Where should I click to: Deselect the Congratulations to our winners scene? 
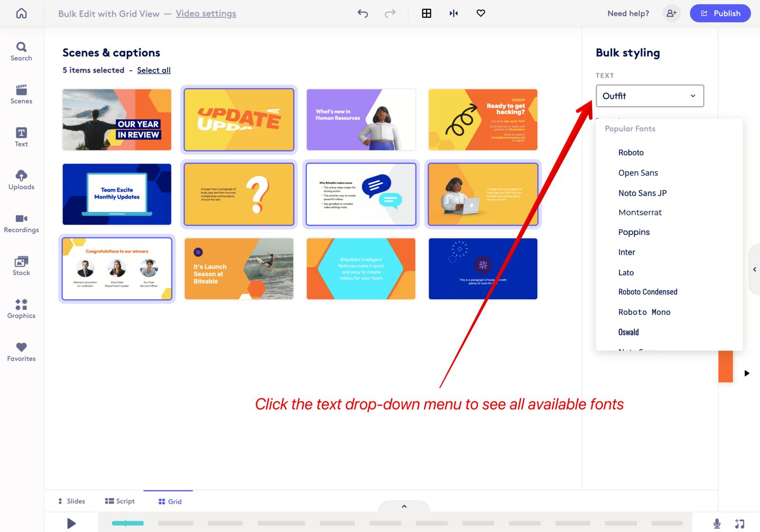click(x=117, y=269)
